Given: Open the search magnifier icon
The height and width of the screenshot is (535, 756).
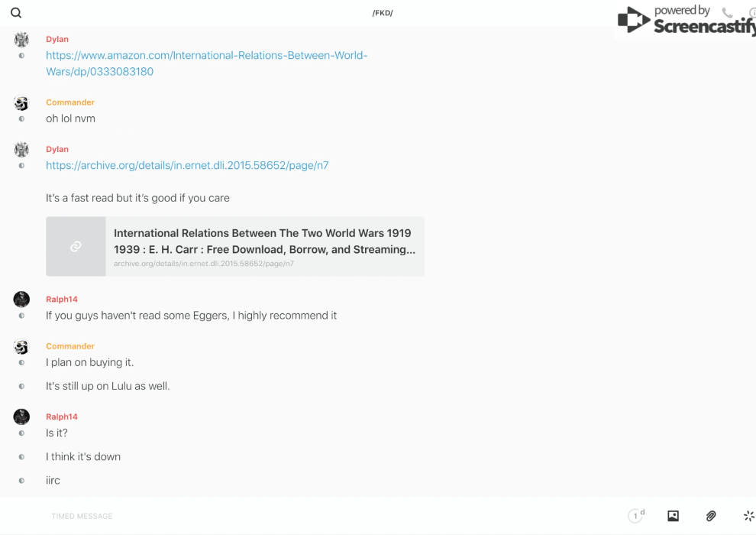Looking at the screenshot, I should [16, 13].
